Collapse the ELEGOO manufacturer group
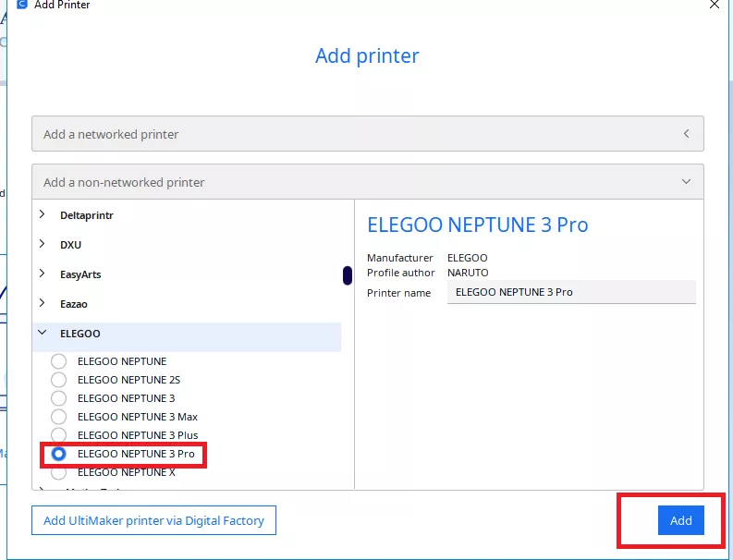Viewport: 733px width, 560px height. point(43,333)
